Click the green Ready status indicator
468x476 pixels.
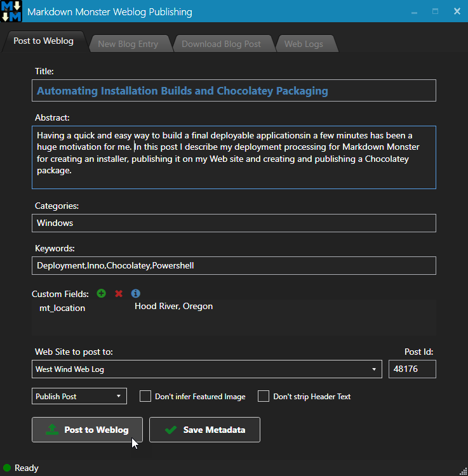pyautogui.click(x=7, y=468)
